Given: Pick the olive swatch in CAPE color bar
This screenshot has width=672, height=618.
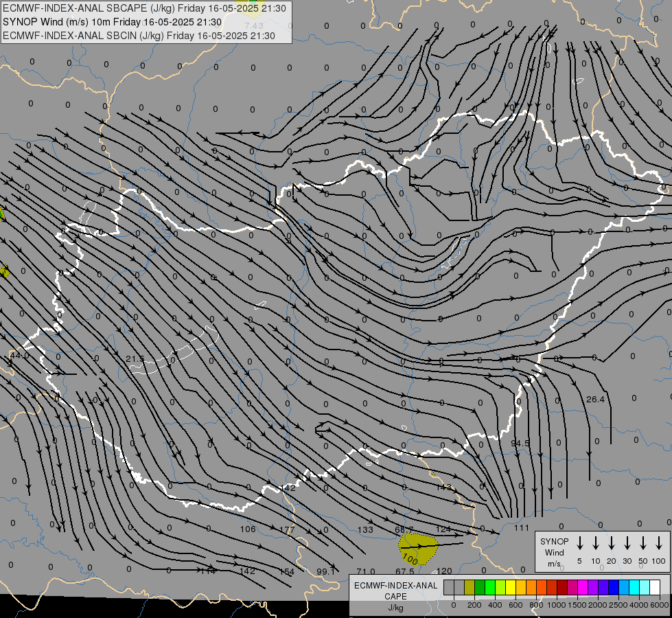Looking at the screenshot, I should pyautogui.click(x=470, y=588).
